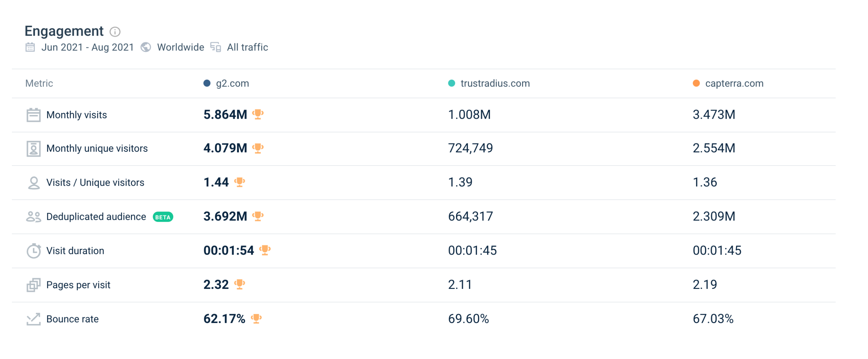The image size is (868, 359).
Task: Click the unique visitors badge icon
Action: [33, 148]
